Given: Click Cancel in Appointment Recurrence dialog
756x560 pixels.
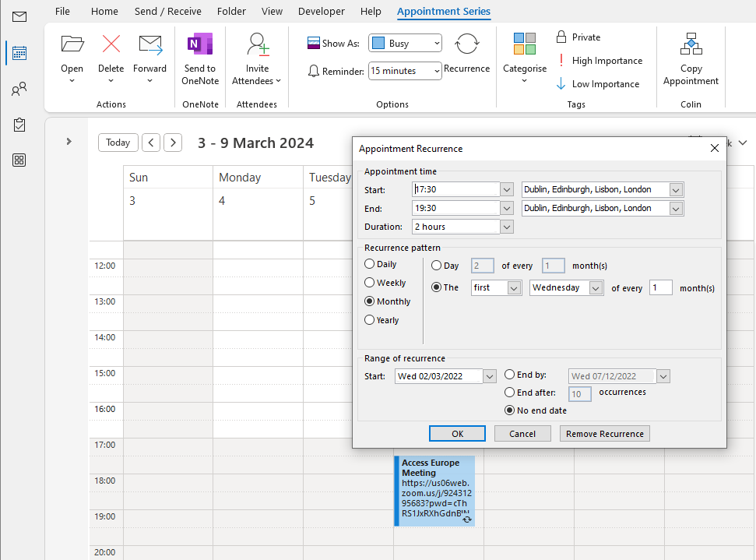Looking at the screenshot, I should [522, 434].
